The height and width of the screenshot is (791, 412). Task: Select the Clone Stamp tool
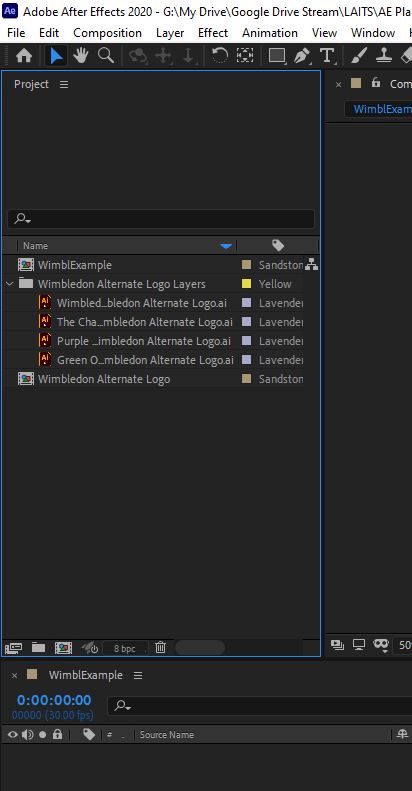[x=383, y=55]
